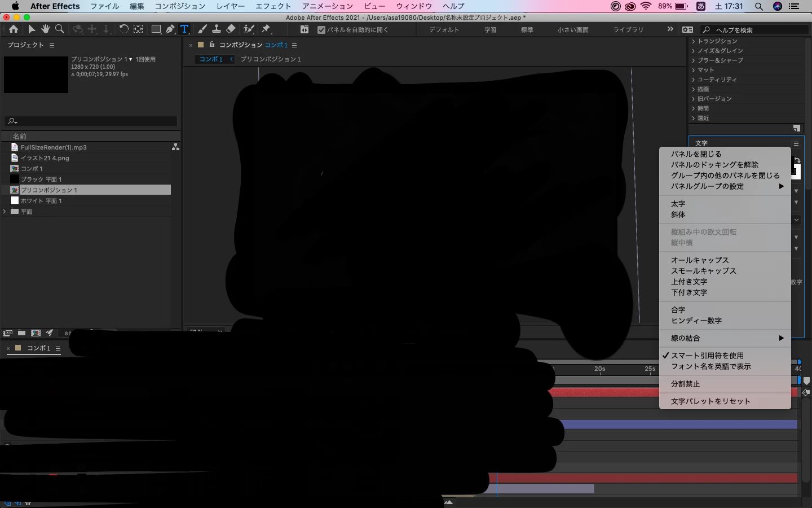Select the Roto Brush tool

(x=249, y=29)
